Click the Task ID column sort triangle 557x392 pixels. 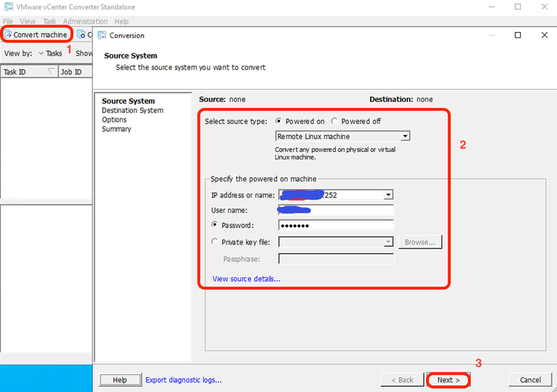coord(51,71)
